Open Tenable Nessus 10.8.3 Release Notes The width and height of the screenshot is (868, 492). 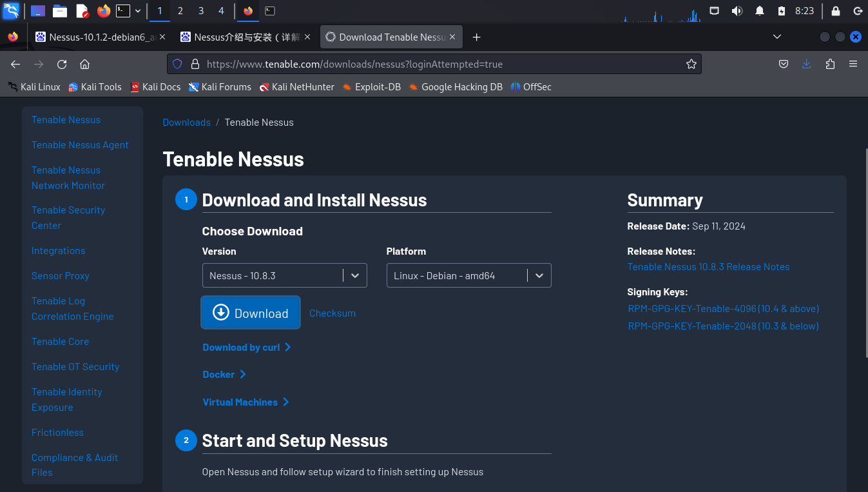pos(708,267)
